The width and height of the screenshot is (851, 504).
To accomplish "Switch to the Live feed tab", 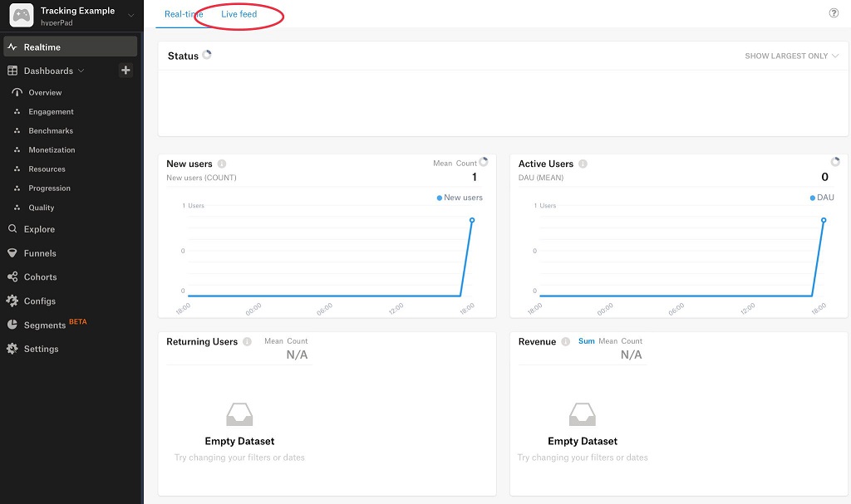I will (239, 14).
